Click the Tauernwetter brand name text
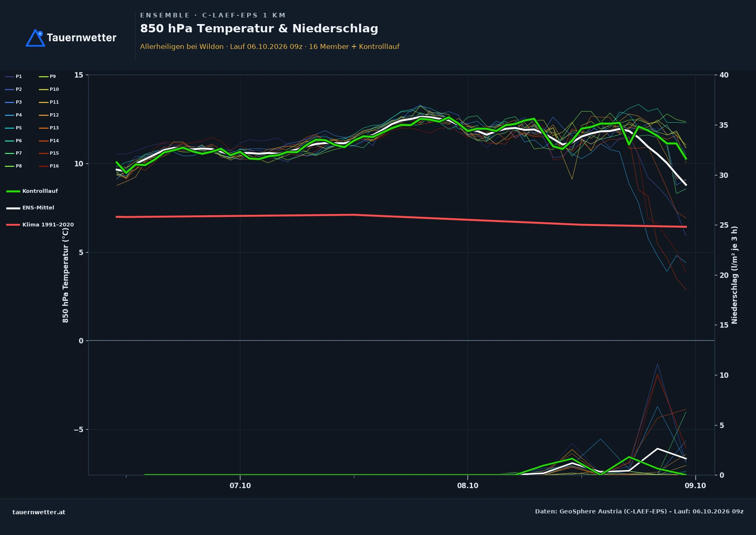The height and width of the screenshot is (535, 756). (x=82, y=38)
